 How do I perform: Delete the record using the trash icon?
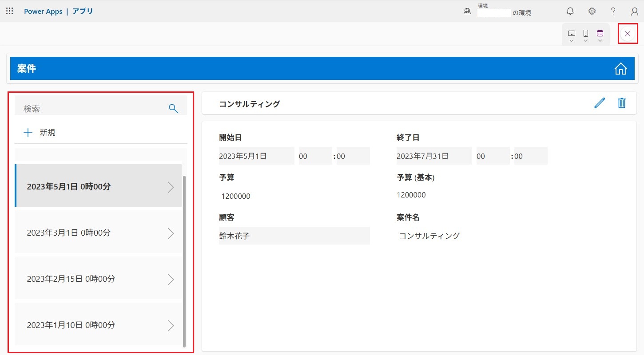[622, 103]
